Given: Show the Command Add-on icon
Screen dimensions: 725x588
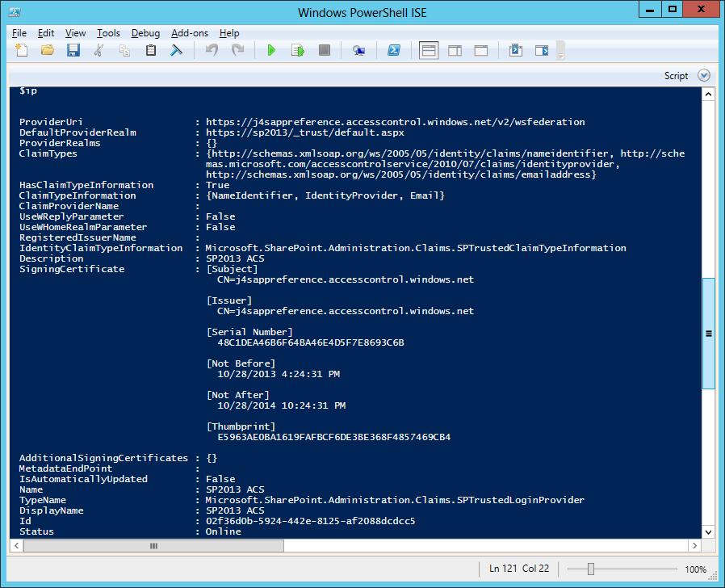Looking at the screenshot, I should click(542, 50).
